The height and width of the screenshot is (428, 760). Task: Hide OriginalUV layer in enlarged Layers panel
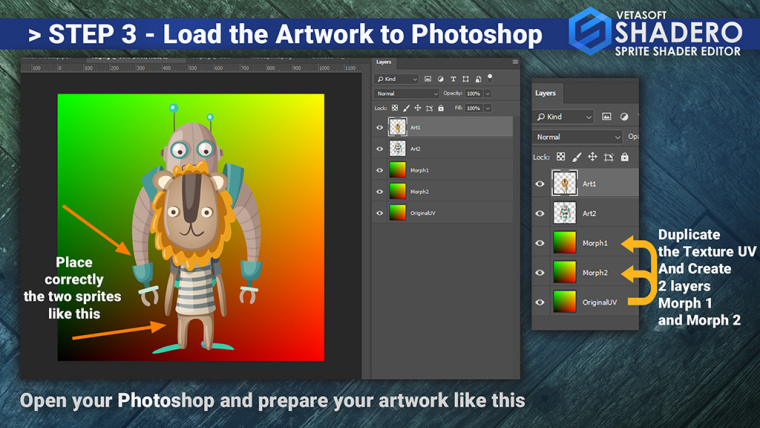pyautogui.click(x=539, y=302)
